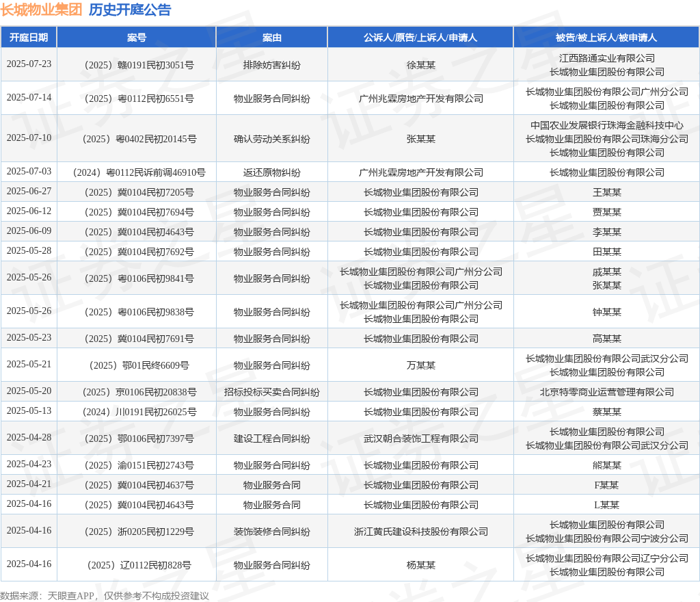700x602 pixels.
Task: Click defendant 熊某某
Action: click(x=607, y=465)
